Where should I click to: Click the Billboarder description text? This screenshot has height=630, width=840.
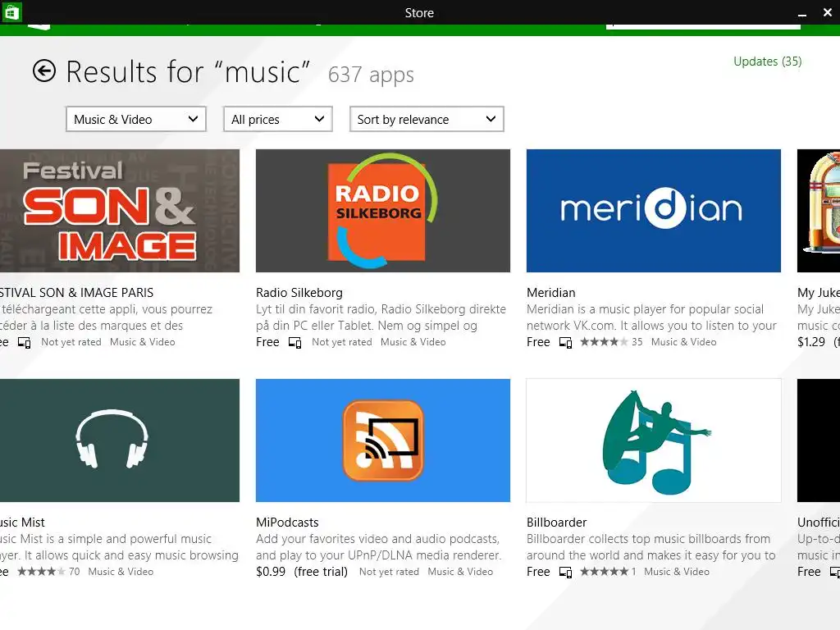651,547
